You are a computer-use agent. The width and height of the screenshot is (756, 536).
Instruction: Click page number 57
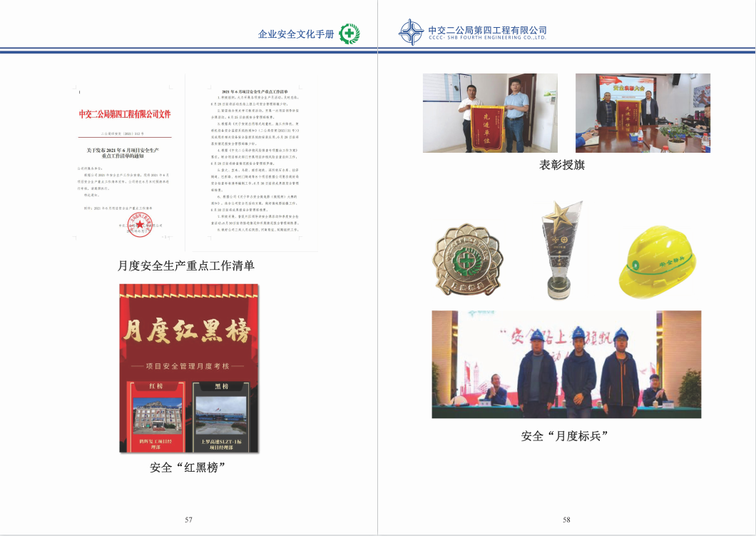[x=188, y=520]
